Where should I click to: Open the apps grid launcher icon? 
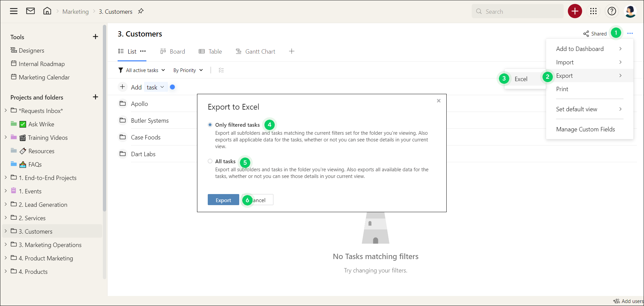pos(593,11)
